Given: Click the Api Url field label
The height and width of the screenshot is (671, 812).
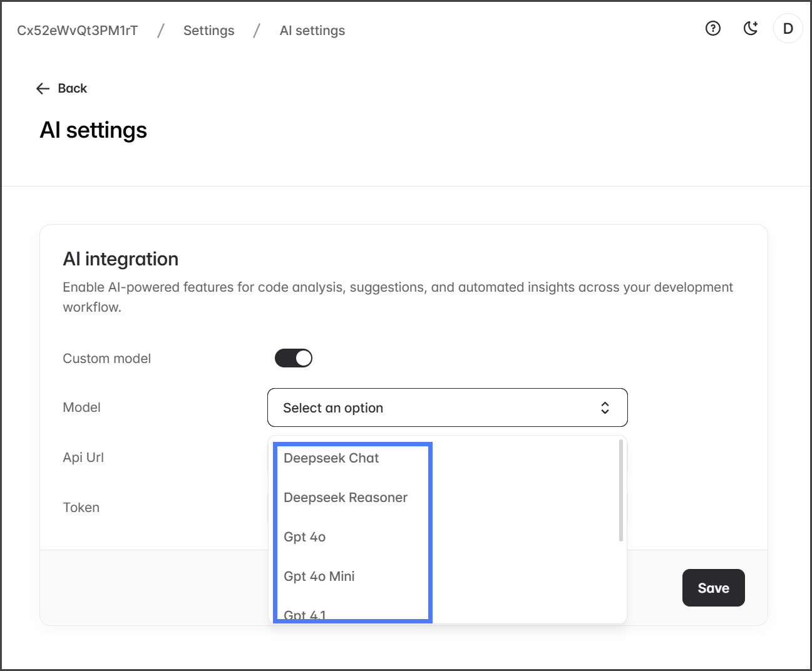Looking at the screenshot, I should (83, 458).
